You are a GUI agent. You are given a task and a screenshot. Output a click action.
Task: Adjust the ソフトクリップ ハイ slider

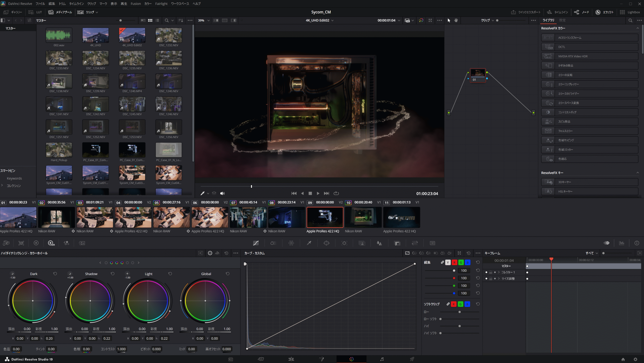pos(460,326)
